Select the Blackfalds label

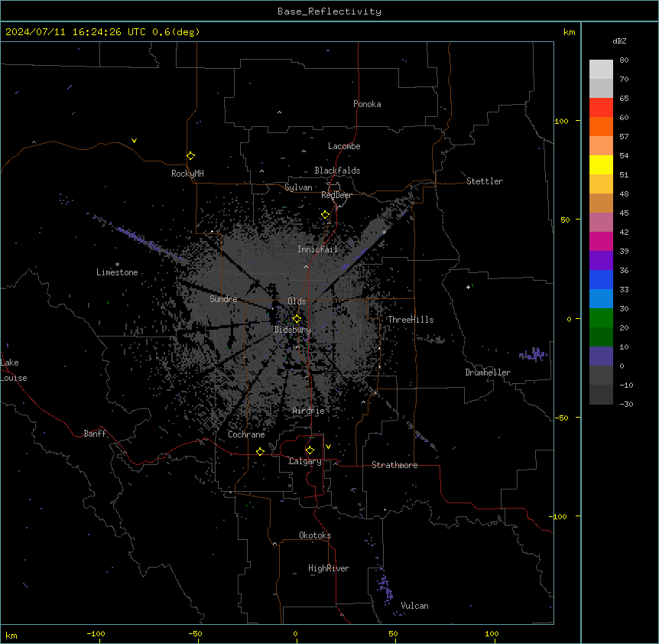[337, 171]
